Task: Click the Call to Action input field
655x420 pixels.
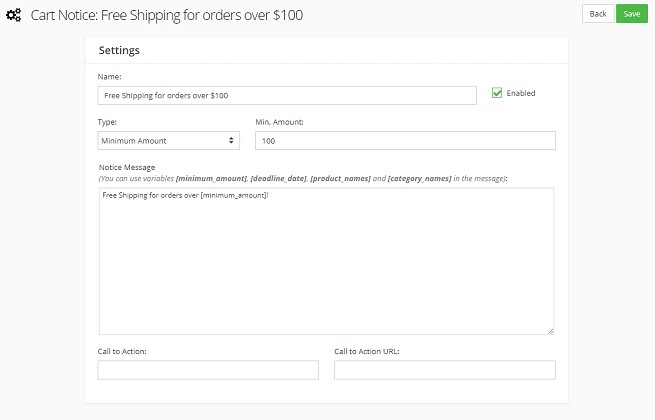Action: click(208, 370)
